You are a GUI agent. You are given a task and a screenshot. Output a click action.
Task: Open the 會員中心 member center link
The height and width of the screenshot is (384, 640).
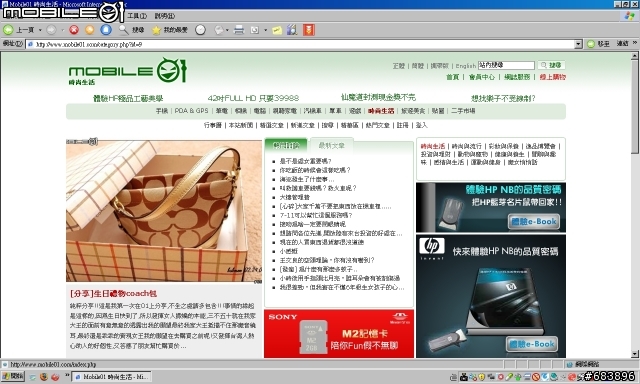[x=482, y=77]
